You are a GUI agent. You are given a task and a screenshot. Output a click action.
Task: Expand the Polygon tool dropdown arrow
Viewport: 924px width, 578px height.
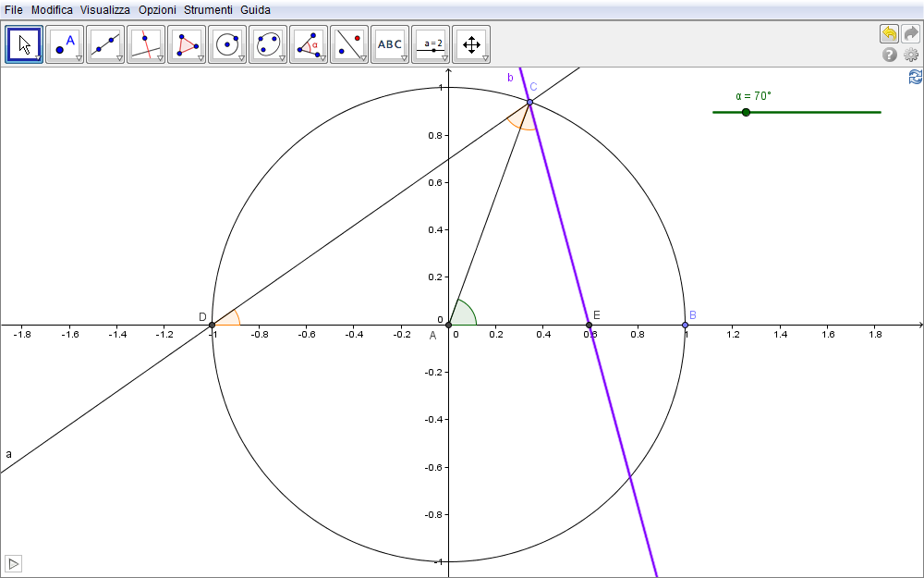coord(201,58)
